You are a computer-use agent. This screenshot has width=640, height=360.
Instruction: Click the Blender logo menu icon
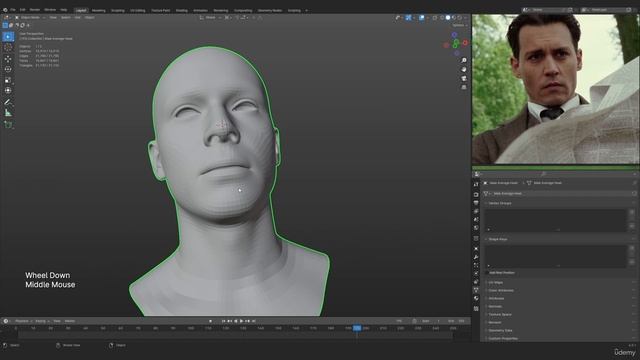(5, 10)
